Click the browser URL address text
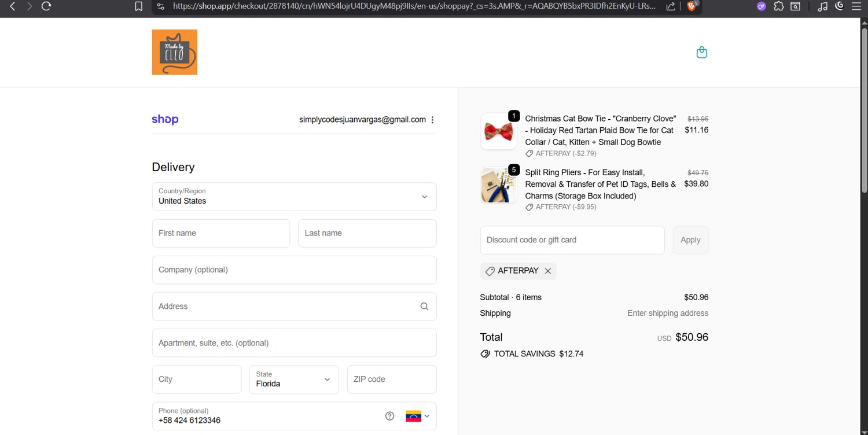 414,6
